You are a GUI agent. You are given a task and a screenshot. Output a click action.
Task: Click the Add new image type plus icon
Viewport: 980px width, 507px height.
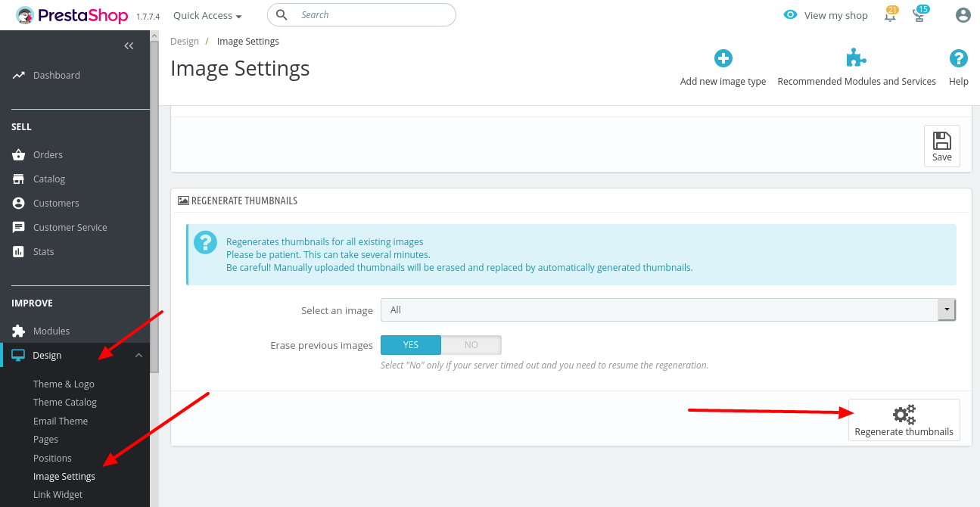click(x=723, y=58)
